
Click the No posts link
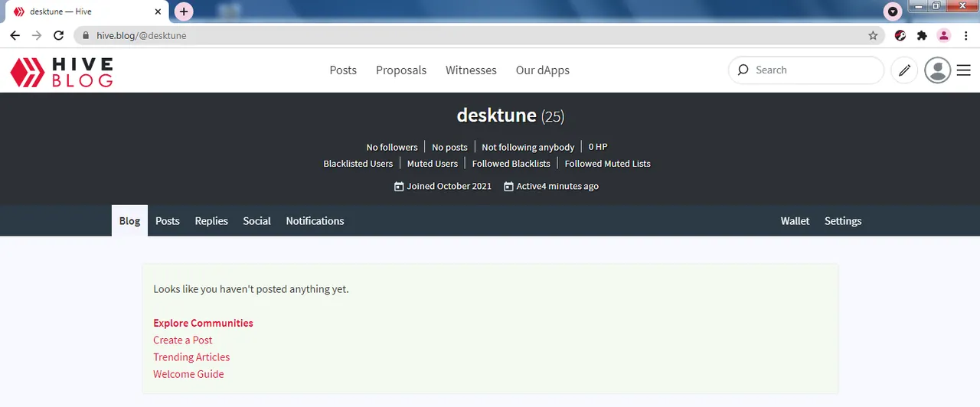pos(449,147)
